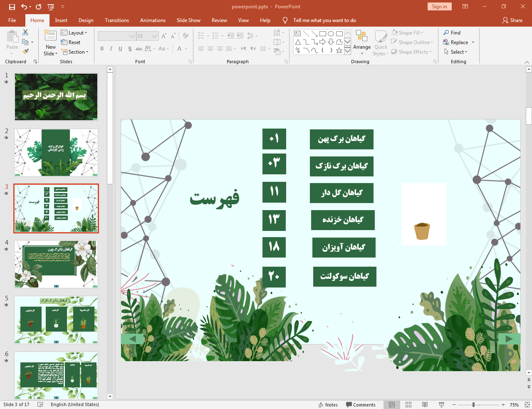Click the Format Painter icon

(25, 52)
